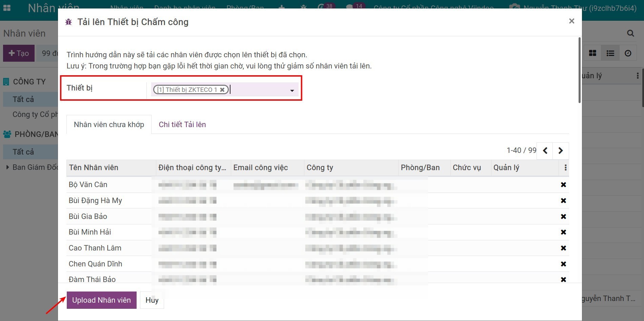
Task: Go to next page of employee list
Action: (x=561, y=151)
